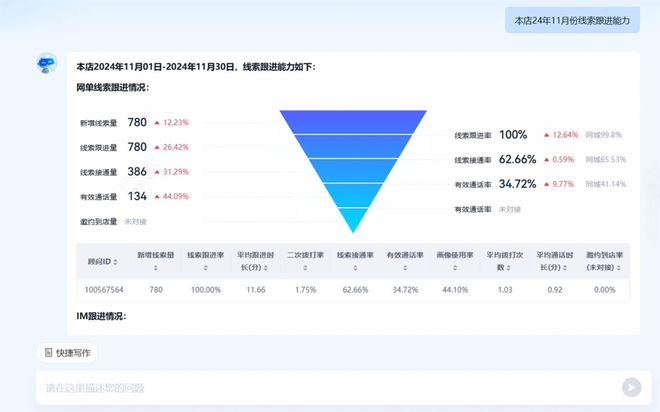Click the 同城65.53% comparison text
This screenshot has width=660, height=412.
(x=606, y=159)
